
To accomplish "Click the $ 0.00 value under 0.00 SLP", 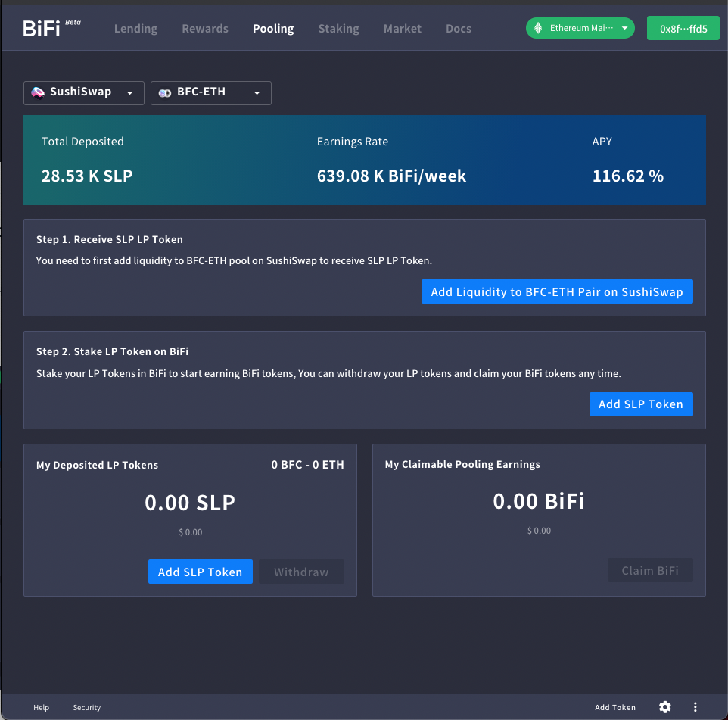I will [191, 532].
